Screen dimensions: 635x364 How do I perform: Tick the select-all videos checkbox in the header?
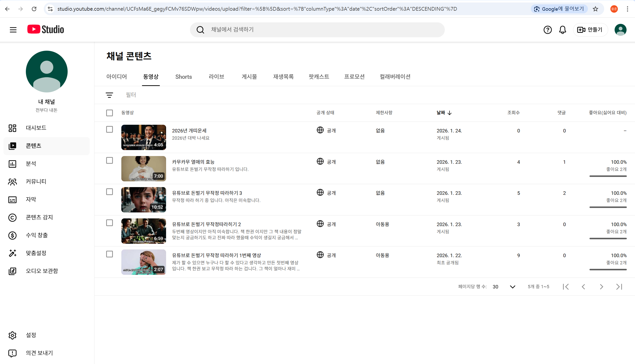109,113
